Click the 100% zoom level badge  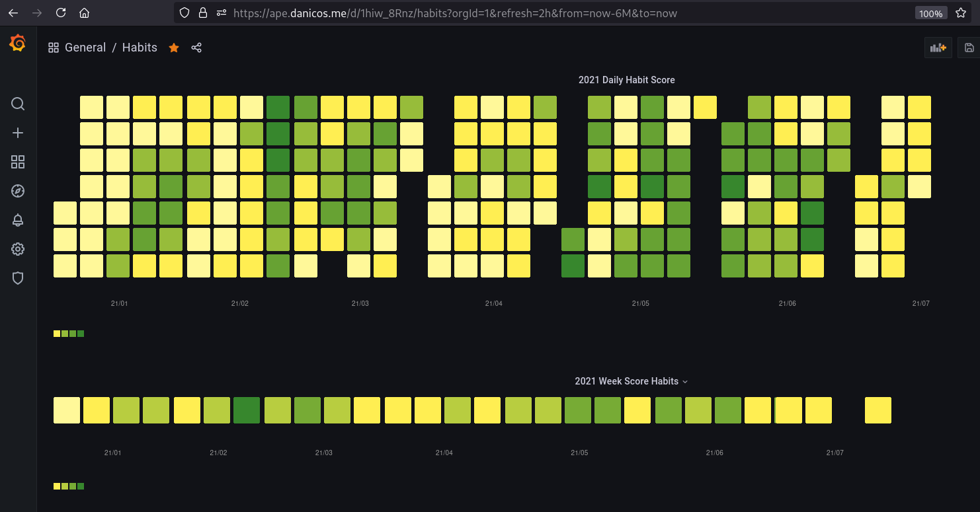pyautogui.click(x=931, y=13)
